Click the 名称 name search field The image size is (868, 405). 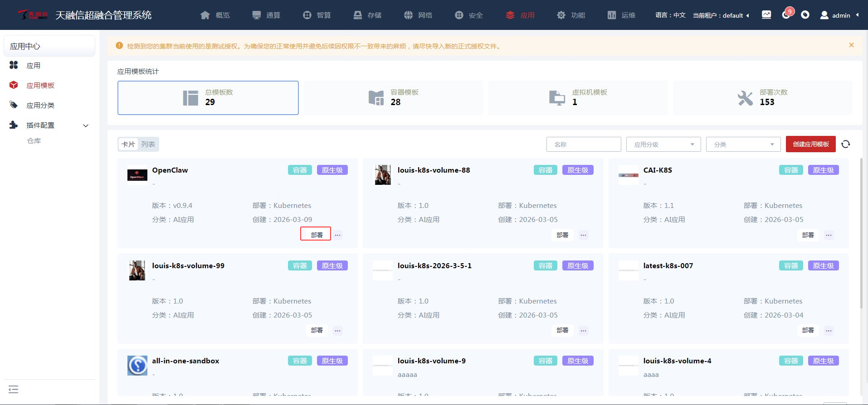[584, 145]
